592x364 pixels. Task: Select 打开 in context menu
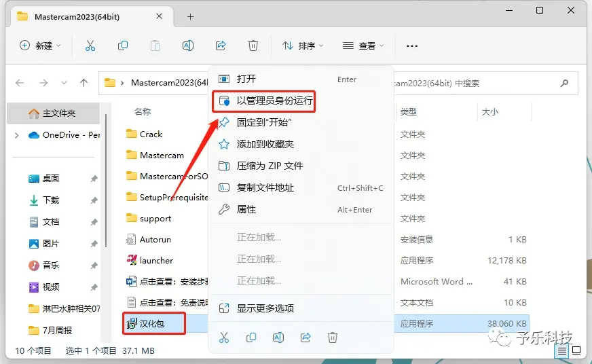point(301,79)
